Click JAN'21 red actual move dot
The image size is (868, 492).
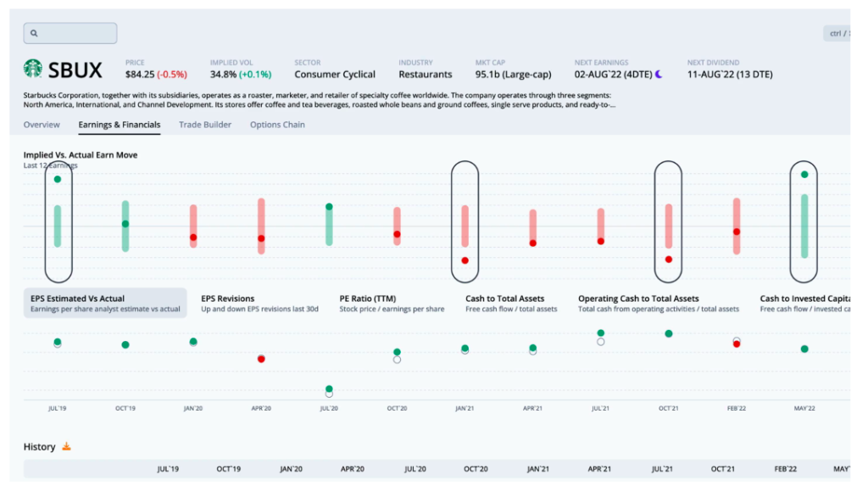(x=465, y=260)
